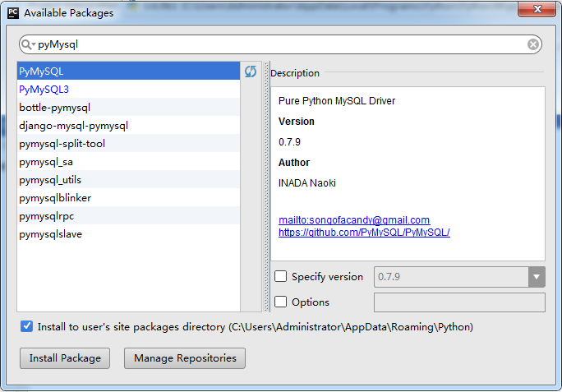Select the pymysql_sa package

pos(128,162)
